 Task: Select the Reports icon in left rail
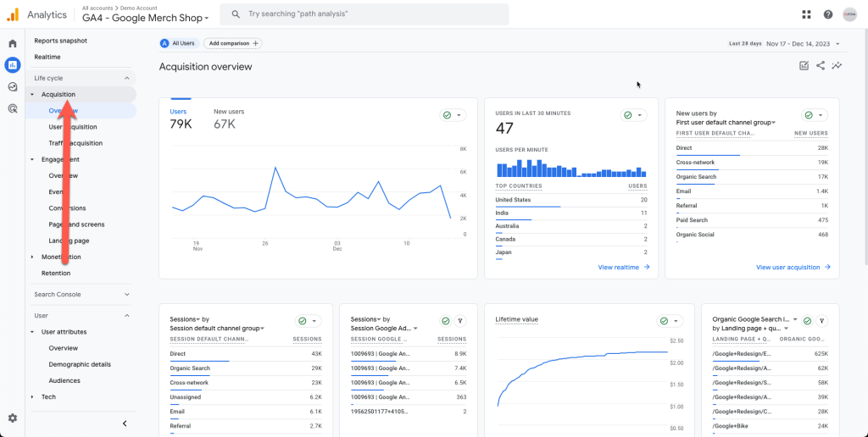coord(12,64)
